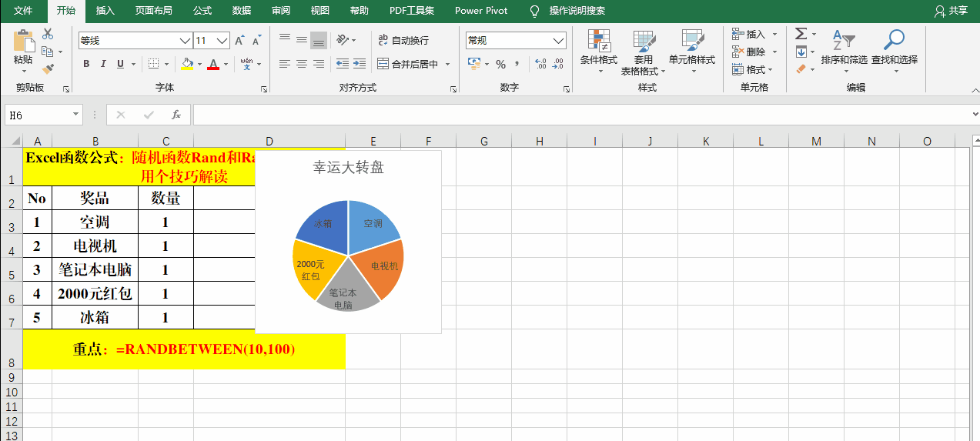Apply percent style
This screenshot has height=441, width=980.
[x=500, y=64]
